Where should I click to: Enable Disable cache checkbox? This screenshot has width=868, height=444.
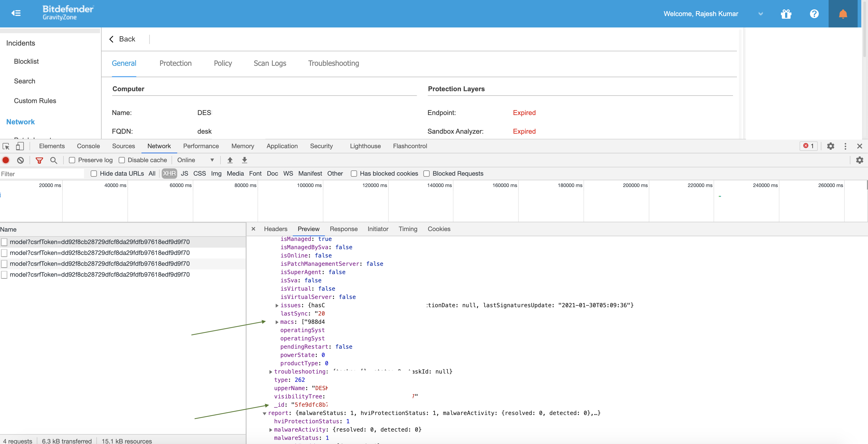(x=122, y=160)
